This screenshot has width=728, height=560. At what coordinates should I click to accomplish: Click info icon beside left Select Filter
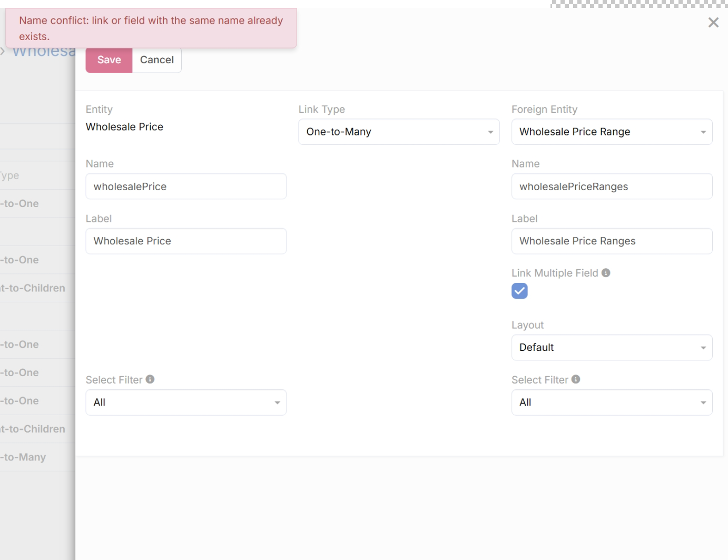(x=150, y=379)
